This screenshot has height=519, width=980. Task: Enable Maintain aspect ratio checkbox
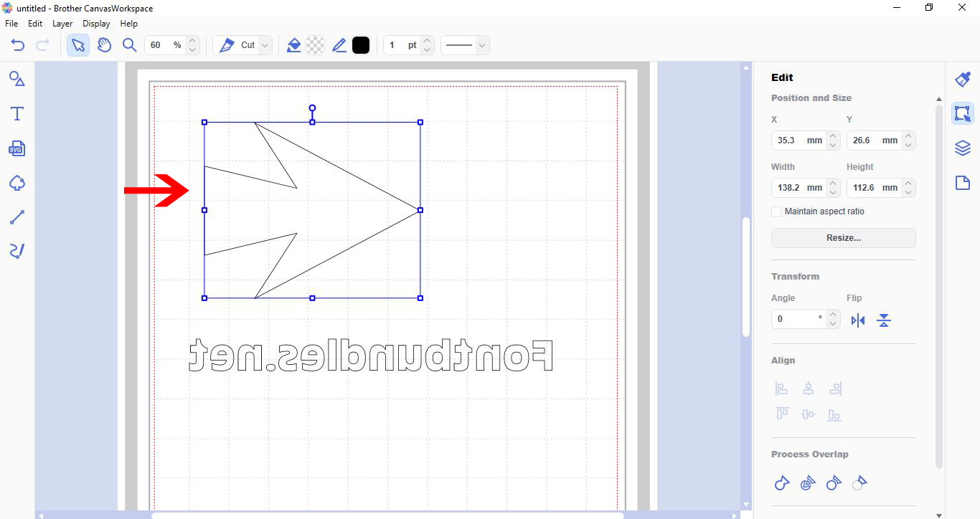coord(776,211)
